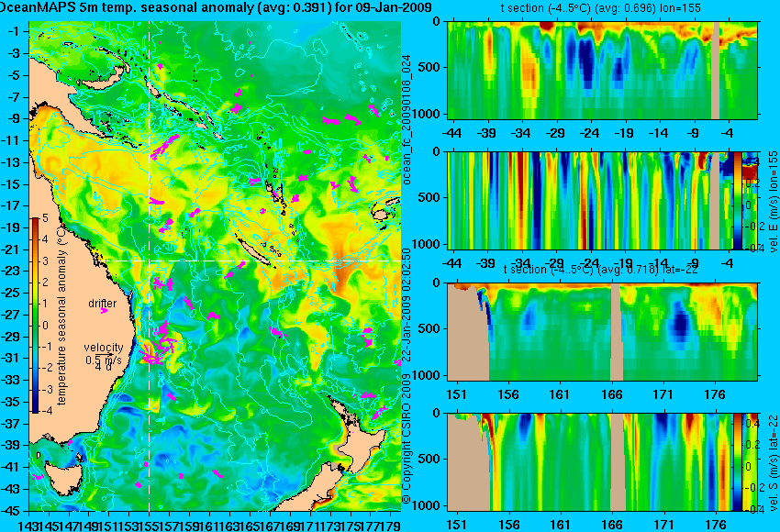Click the '-44' tick under the lon=155 temperature section
Image resolution: width=780 pixels, height=532 pixels.
[x=451, y=133]
